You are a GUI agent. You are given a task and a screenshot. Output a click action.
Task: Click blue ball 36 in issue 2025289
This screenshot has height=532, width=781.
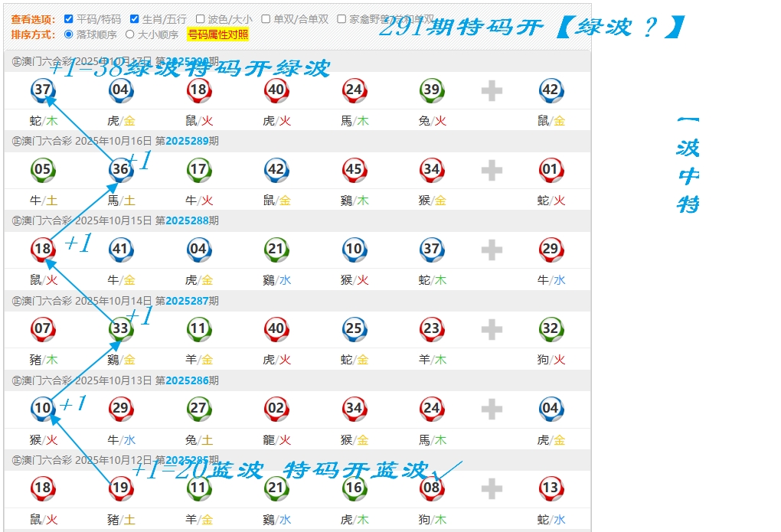coord(121,170)
